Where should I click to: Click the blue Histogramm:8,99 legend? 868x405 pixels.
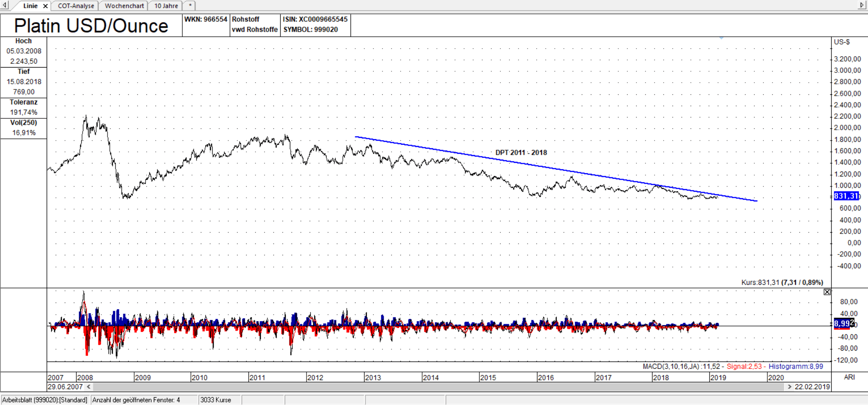(796, 366)
